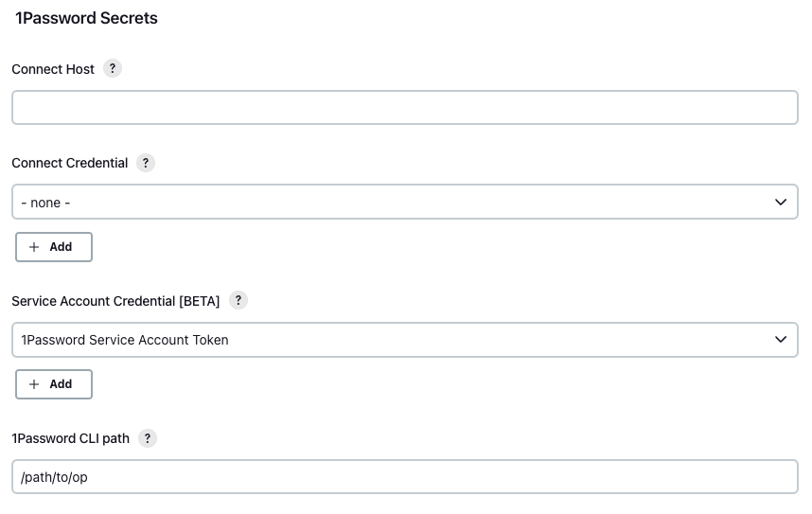Screen dimensions: 812x514
Task: Show help for Connect Credential
Action: tap(146, 163)
